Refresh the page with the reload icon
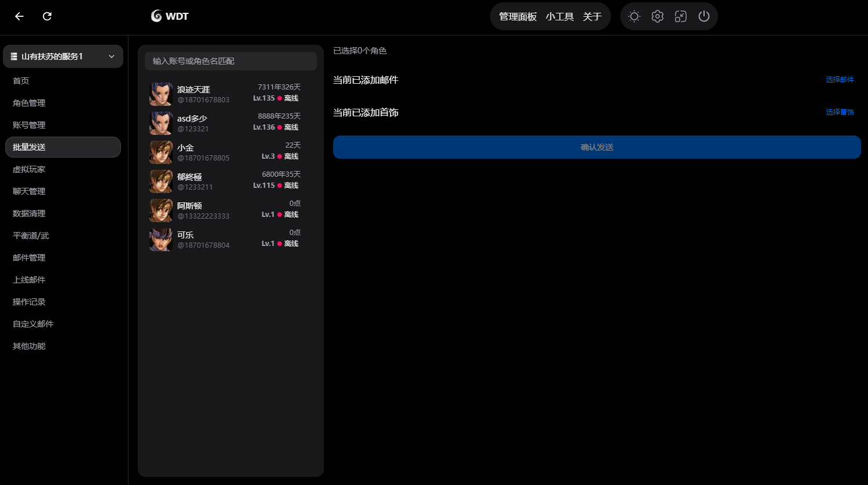 click(x=47, y=16)
